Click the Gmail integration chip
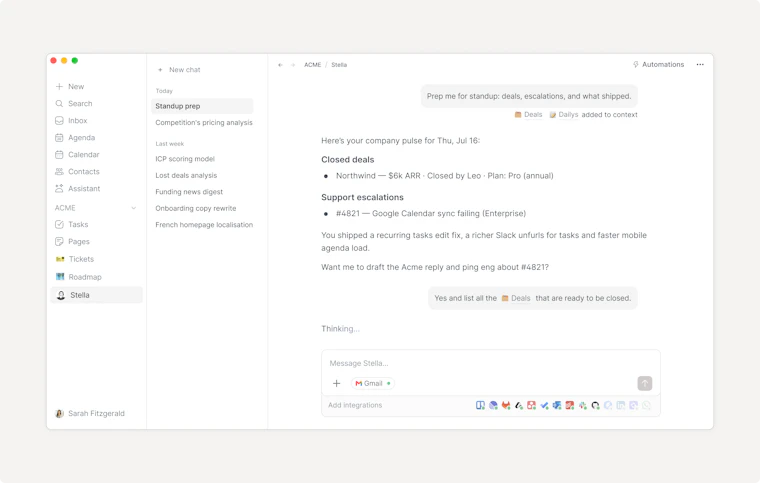 tap(372, 384)
